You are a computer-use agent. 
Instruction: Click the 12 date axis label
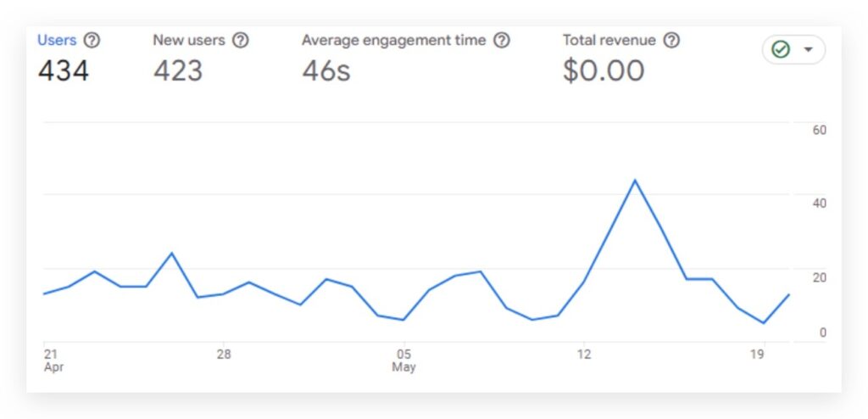(583, 355)
